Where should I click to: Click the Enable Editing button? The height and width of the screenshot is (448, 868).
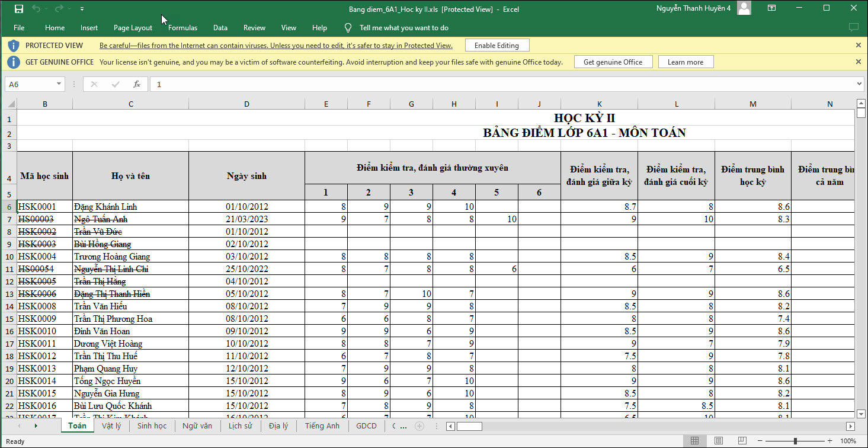pyautogui.click(x=497, y=46)
